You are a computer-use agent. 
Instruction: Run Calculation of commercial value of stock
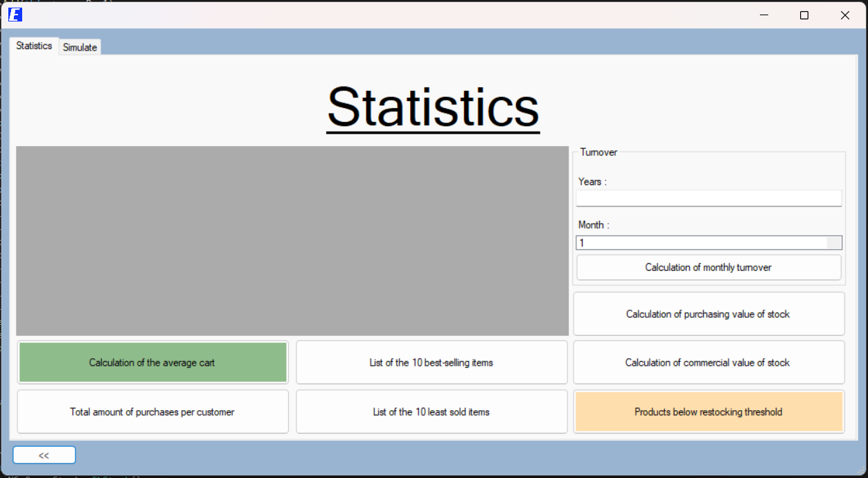point(708,362)
